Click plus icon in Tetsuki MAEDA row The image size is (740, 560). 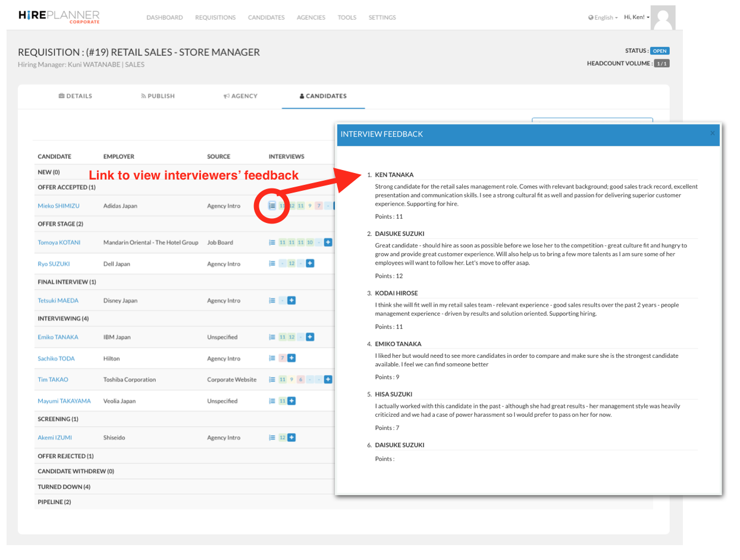(x=291, y=300)
